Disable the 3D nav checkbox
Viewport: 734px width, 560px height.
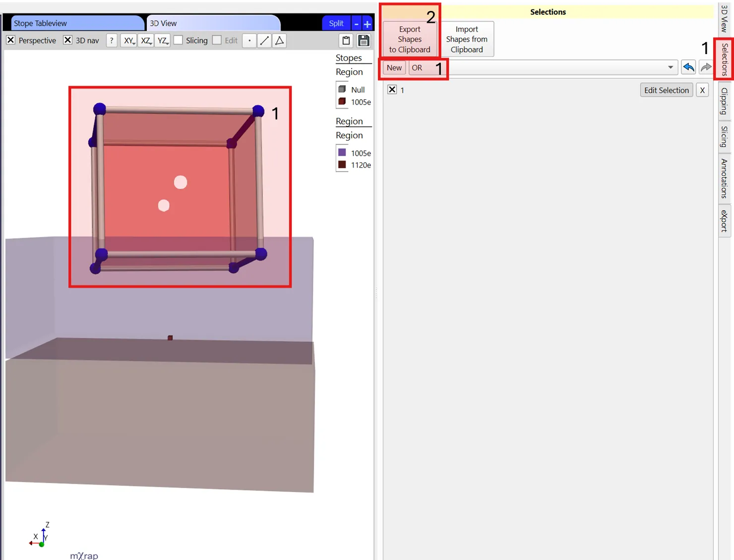click(68, 40)
